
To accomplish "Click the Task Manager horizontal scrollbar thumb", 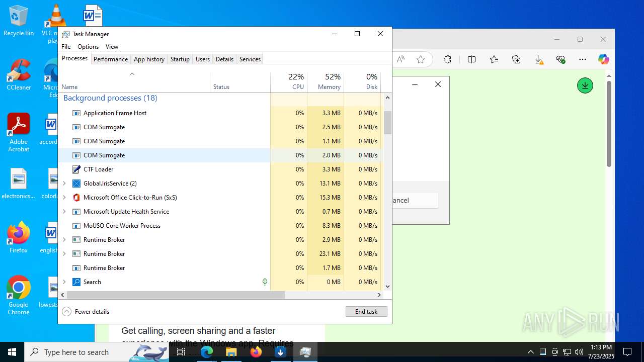I will [176, 295].
